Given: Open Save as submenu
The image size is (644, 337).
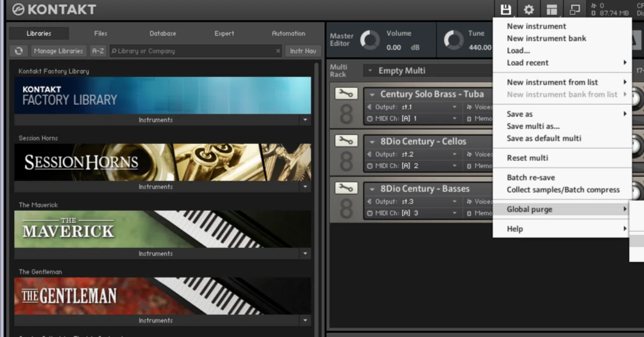Looking at the screenshot, I should point(562,114).
